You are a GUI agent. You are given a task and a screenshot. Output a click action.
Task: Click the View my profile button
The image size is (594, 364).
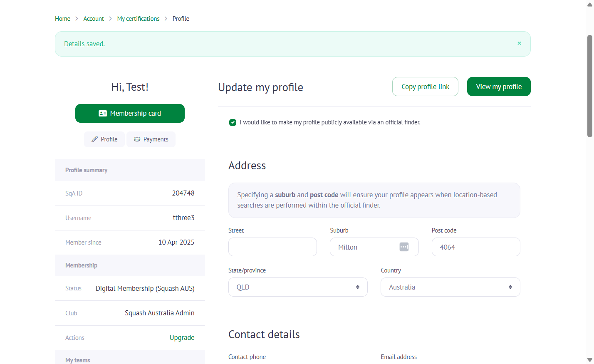click(499, 87)
